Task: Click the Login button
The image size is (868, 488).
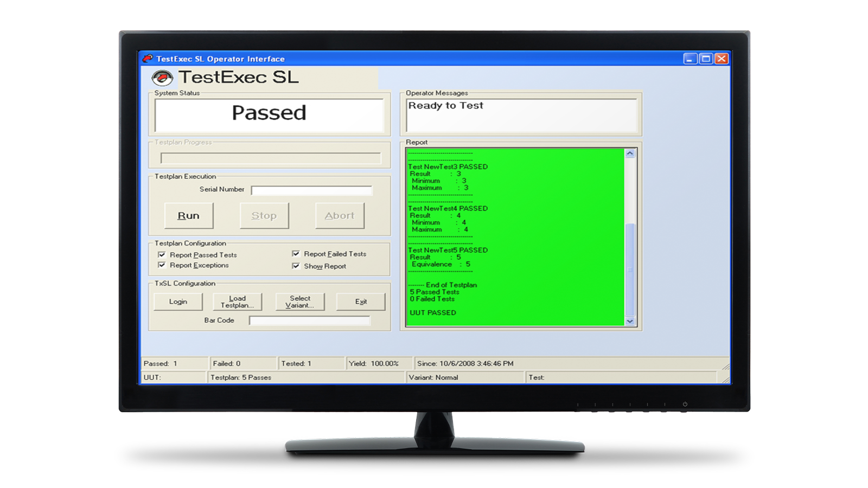Action: point(178,301)
